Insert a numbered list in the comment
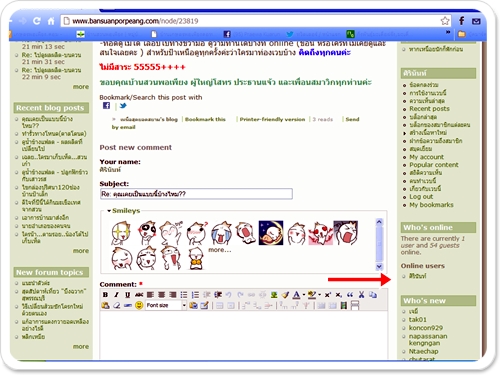The image size is (500, 375). click(x=195, y=295)
